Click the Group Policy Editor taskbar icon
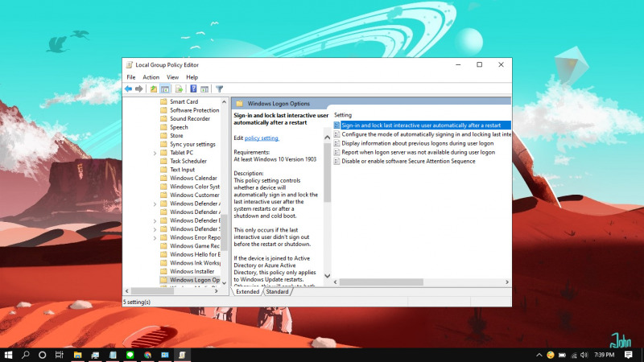Image resolution: width=644 pixels, height=362 pixels. coord(182,355)
